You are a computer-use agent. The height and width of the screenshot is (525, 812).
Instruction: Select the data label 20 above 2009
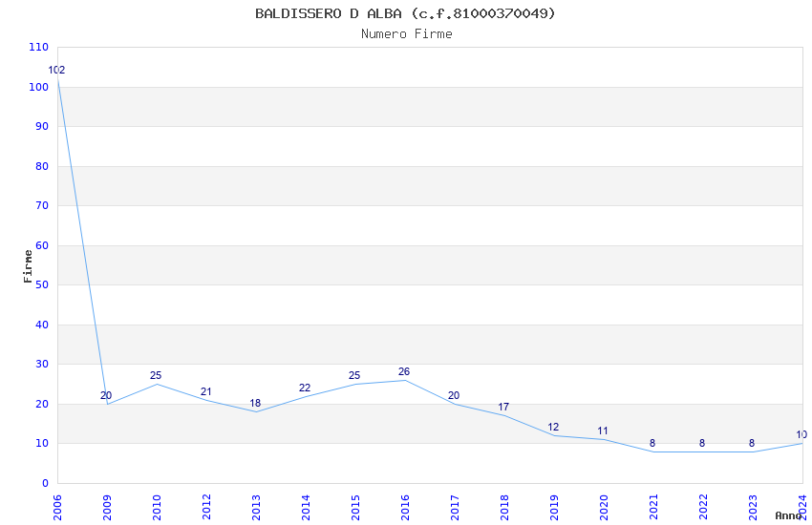coord(106,395)
